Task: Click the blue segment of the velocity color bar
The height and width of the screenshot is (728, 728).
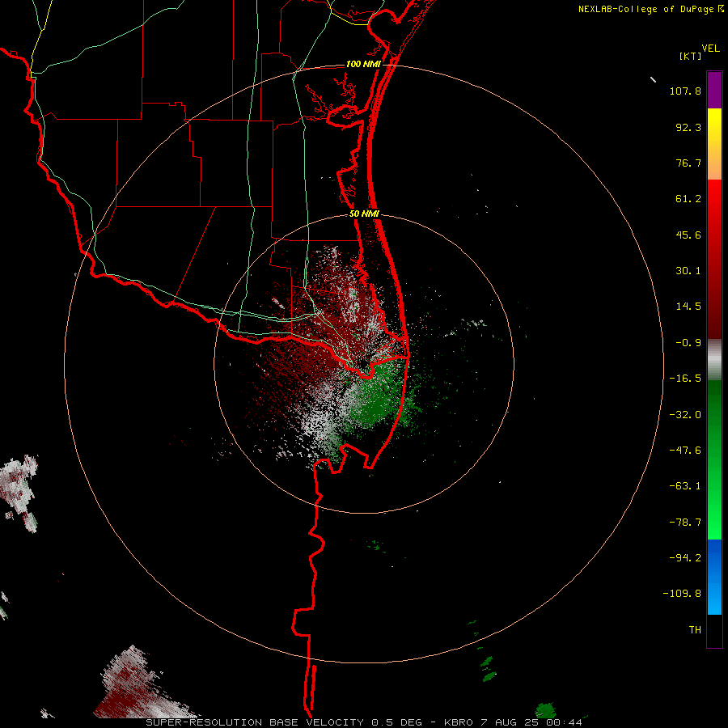Action: [x=714, y=577]
